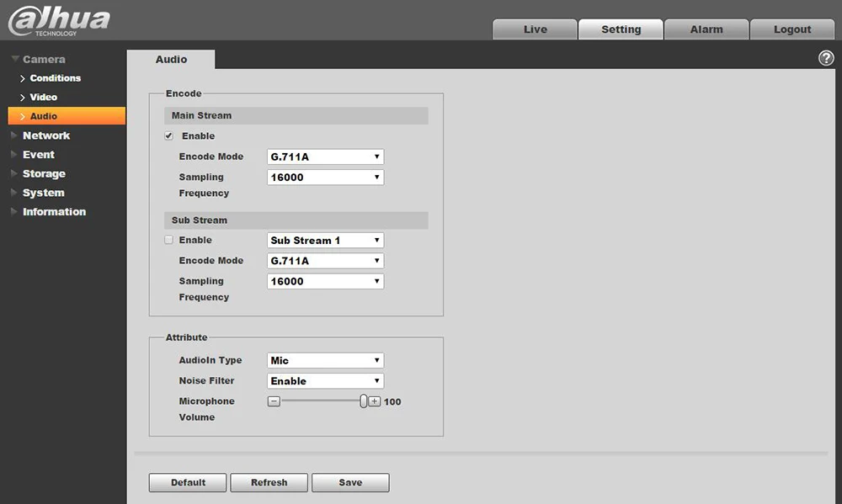The height and width of the screenshot is (504, 842).
Task: Click the Microphone Volume slider track
Action: [321, 401]
